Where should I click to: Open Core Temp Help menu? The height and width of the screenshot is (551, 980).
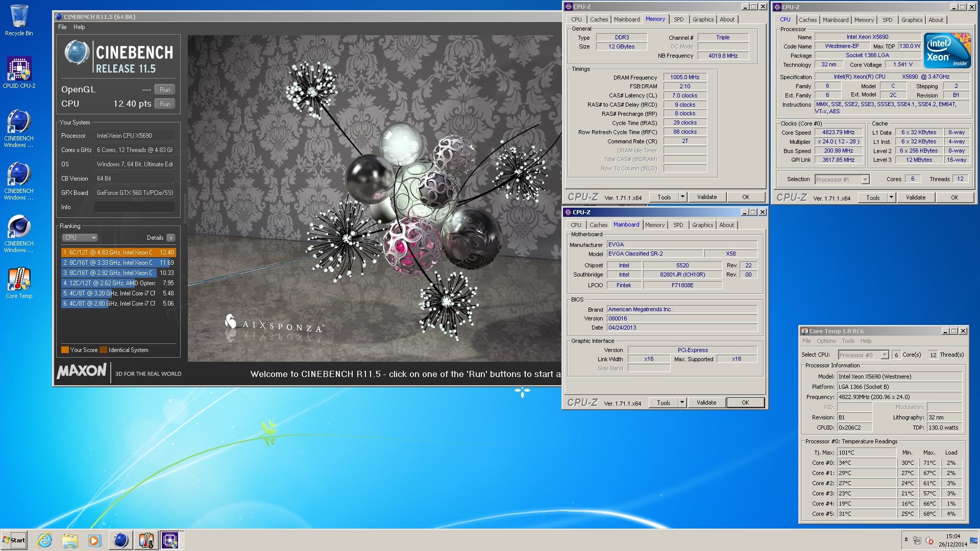(866, 341)
